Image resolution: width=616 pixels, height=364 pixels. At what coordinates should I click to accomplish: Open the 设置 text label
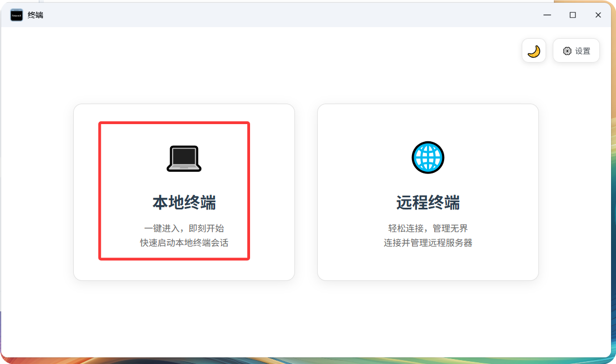click(x=582, y=51)
